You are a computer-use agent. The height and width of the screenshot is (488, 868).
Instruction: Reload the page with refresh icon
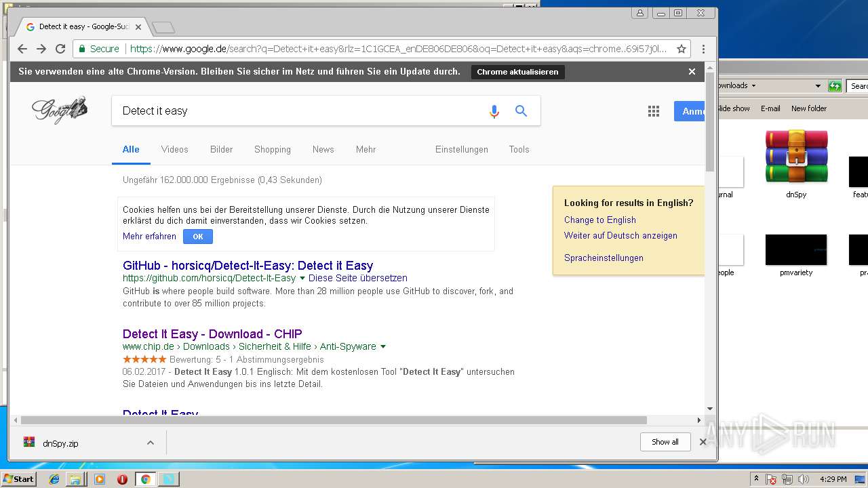click(60, 49)
